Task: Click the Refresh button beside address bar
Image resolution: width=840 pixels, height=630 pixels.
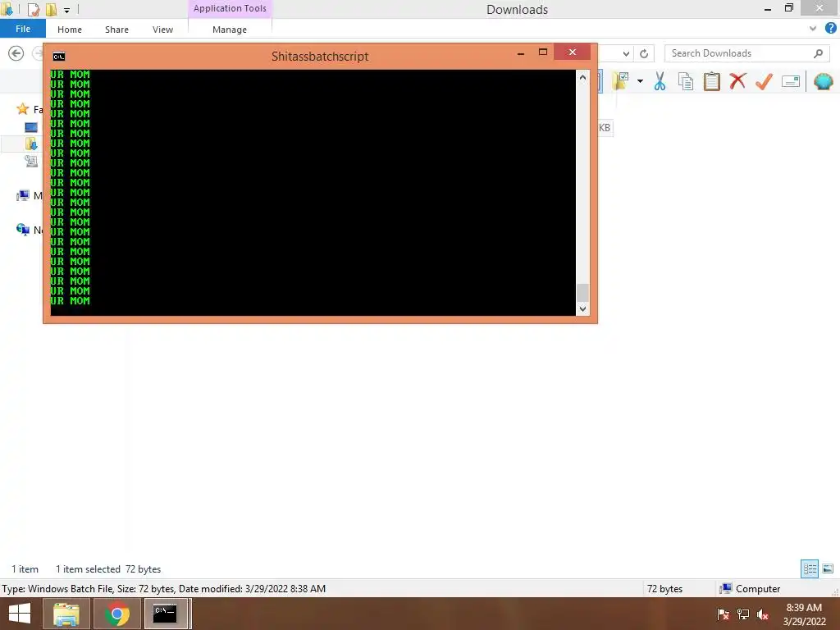Action: pyautogui.click(x=644, y=53)
